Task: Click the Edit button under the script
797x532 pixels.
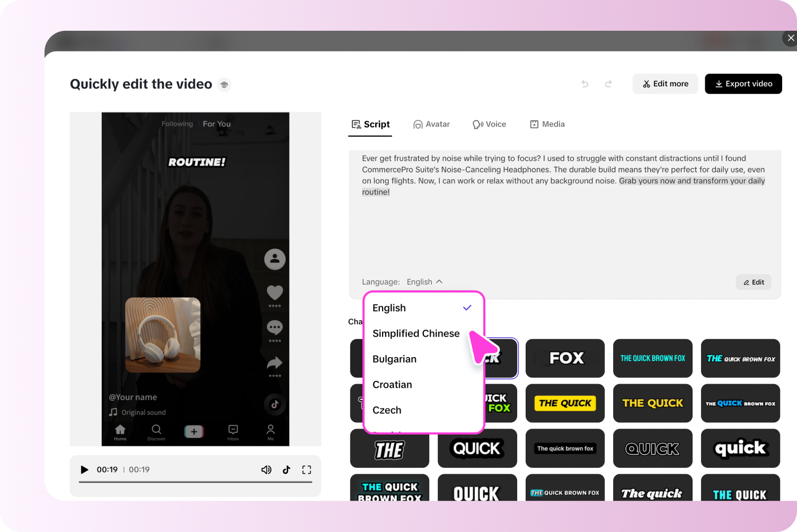Action: pos(754,282)
